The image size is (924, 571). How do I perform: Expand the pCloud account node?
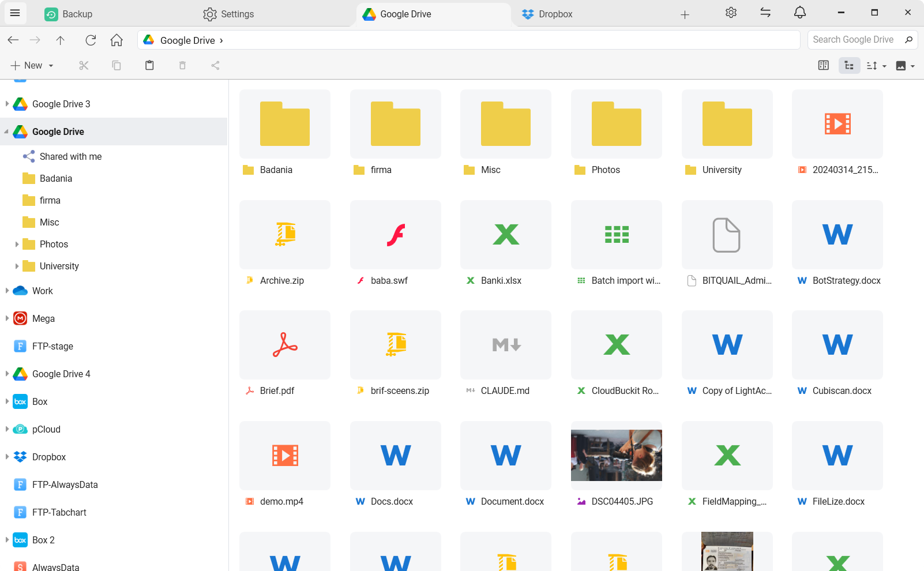coord(7,429)
